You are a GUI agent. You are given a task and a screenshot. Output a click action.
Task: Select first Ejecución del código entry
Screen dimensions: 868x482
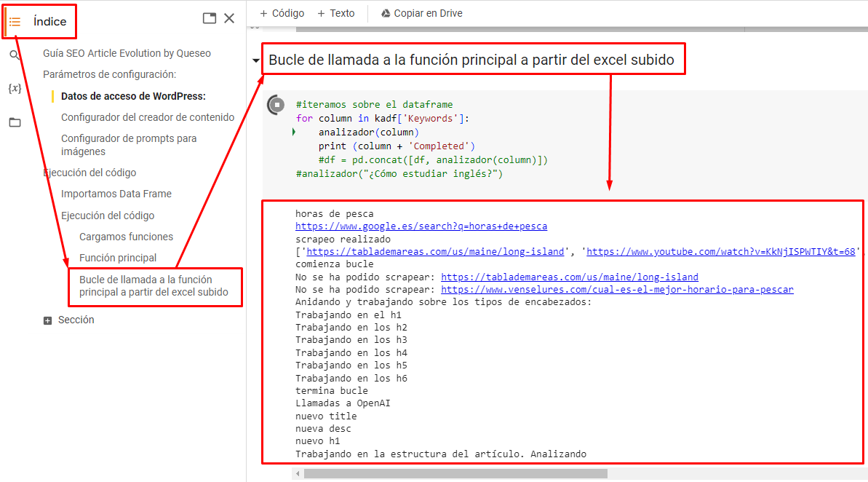click(x=89, y=173)
